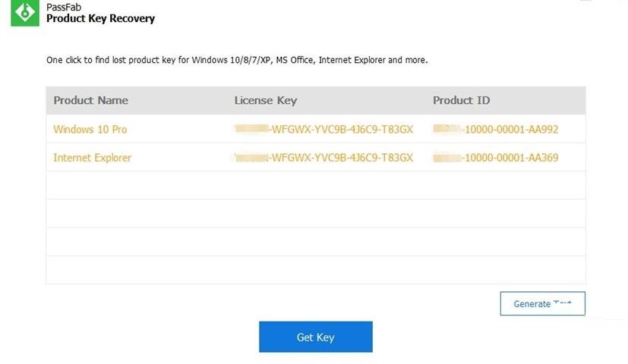Image resolution: width=628 pixels, height=364 pixels.
Task: Click the Product ID column header
Action: point(461,100)
